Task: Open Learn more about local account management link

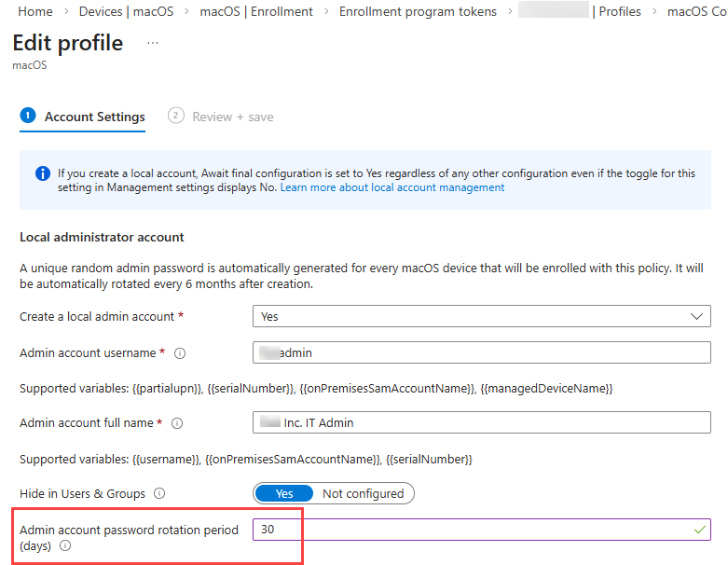Action: click(392, 187)
